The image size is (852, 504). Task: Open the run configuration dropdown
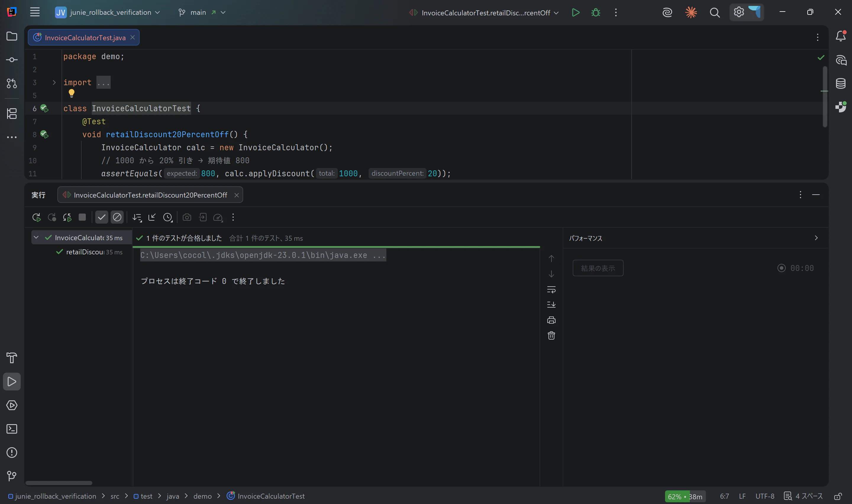point(484,13)
